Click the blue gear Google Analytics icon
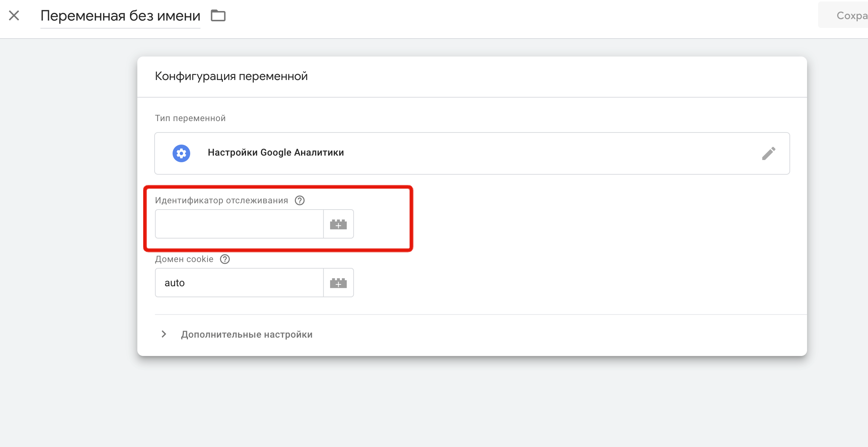The image size is (868, 447). point(181,153)
